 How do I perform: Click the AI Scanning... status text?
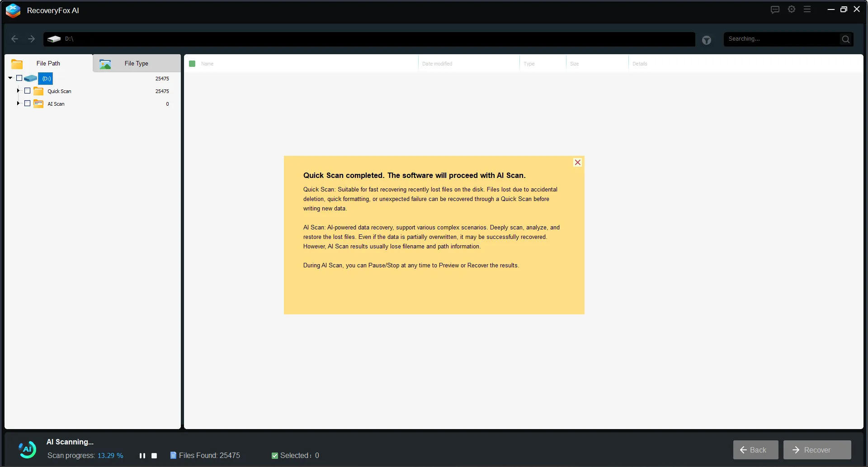(x=70, y=442)
